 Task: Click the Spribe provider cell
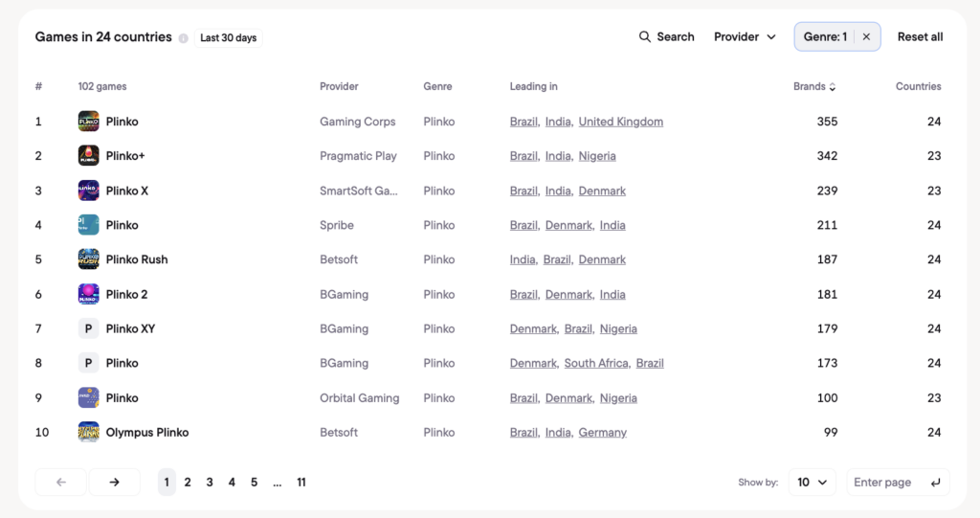pos(337,225)
